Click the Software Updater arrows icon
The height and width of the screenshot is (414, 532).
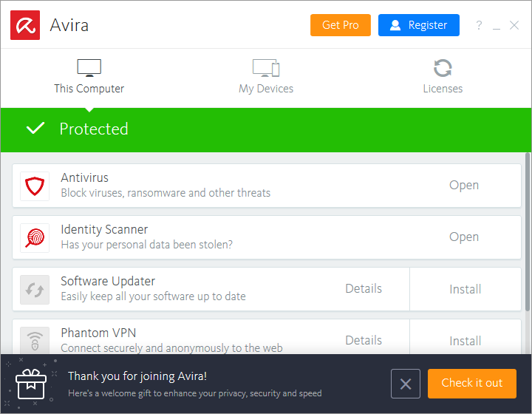(35, 289)
